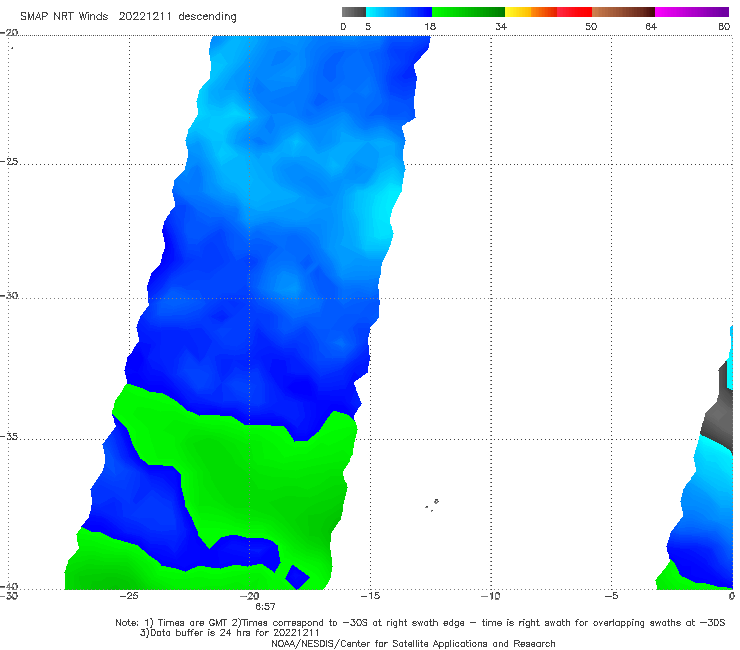Click the colorbar label '18'

point(430,26)
